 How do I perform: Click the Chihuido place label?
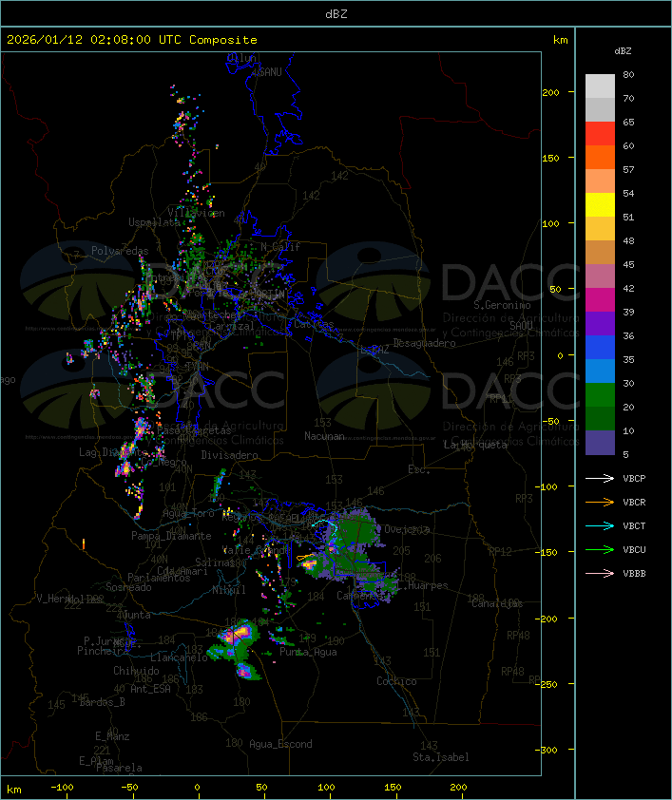coord(136,671)
